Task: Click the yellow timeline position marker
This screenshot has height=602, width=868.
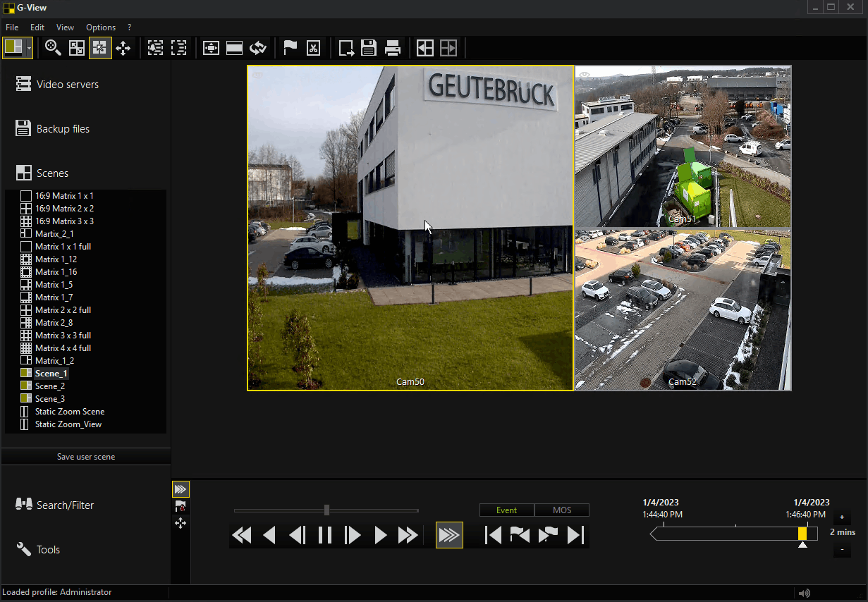Action: [x=802, y=534]
